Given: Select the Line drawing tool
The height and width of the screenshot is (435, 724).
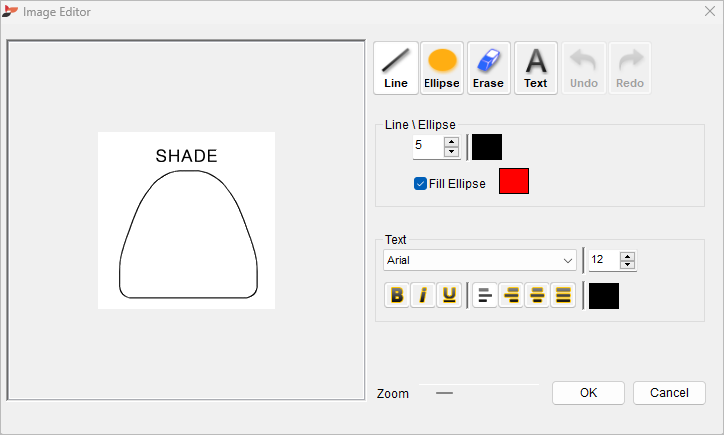Looking at the screenshot, I should tap(396, 68).
